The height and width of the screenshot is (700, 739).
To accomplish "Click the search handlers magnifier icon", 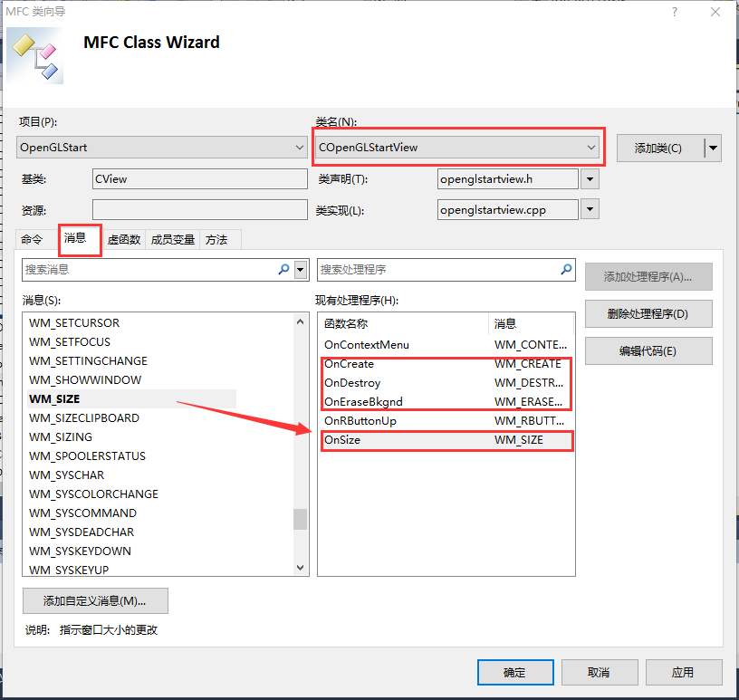I will pyautogui.click(x=566, y=270).
